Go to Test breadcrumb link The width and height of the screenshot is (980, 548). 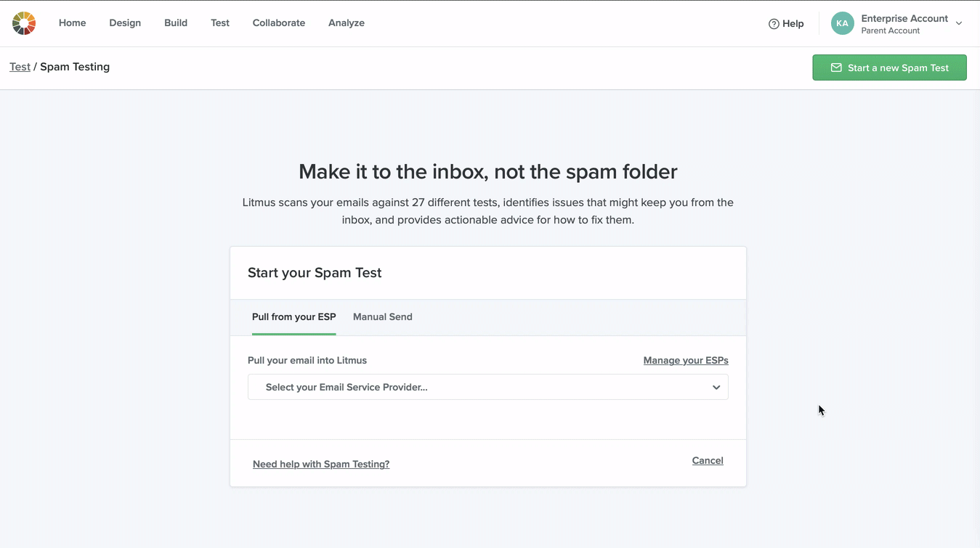tap(20, 67)
